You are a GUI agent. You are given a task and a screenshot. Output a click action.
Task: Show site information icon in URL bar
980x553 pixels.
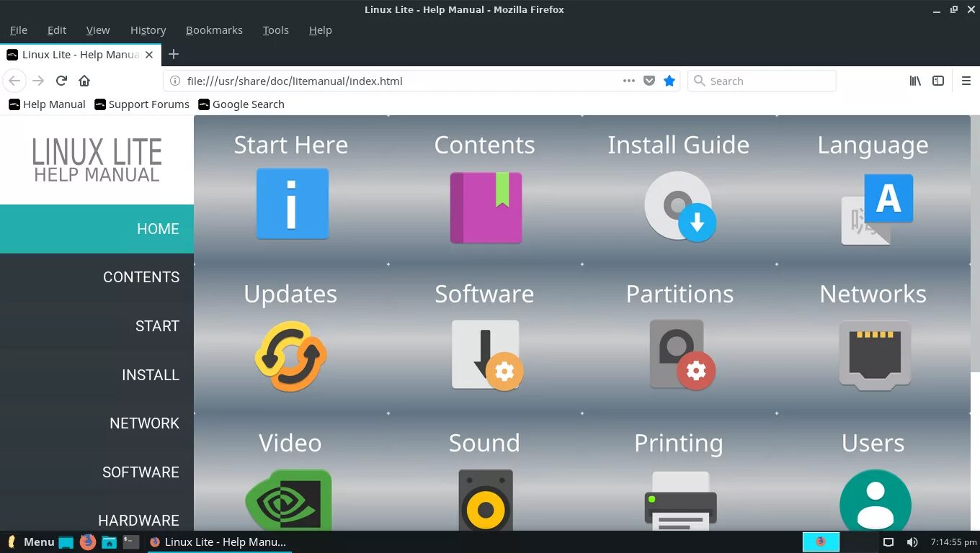[x=174, y=81]
